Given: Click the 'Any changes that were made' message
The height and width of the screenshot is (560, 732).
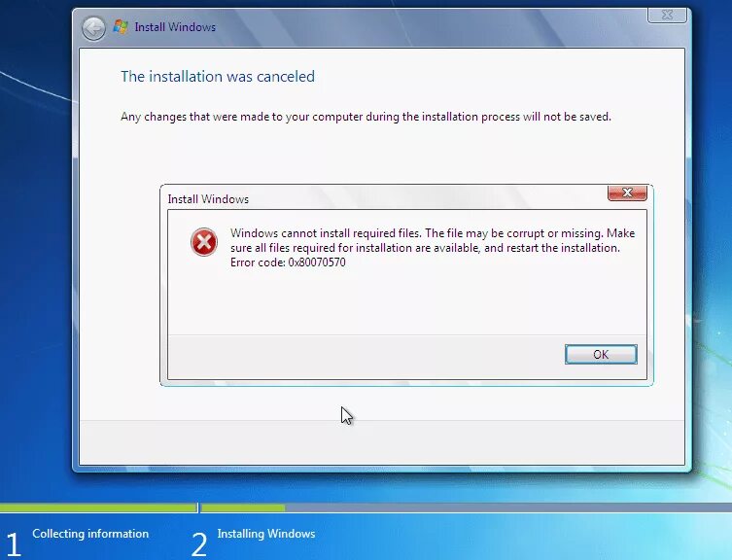Looking at the screenshot, I should tap(366, 117).
